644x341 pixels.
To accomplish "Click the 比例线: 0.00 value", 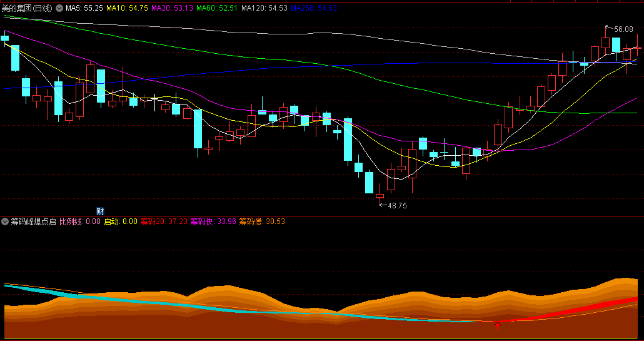I will pyautogui.click(x=80, y=221).
